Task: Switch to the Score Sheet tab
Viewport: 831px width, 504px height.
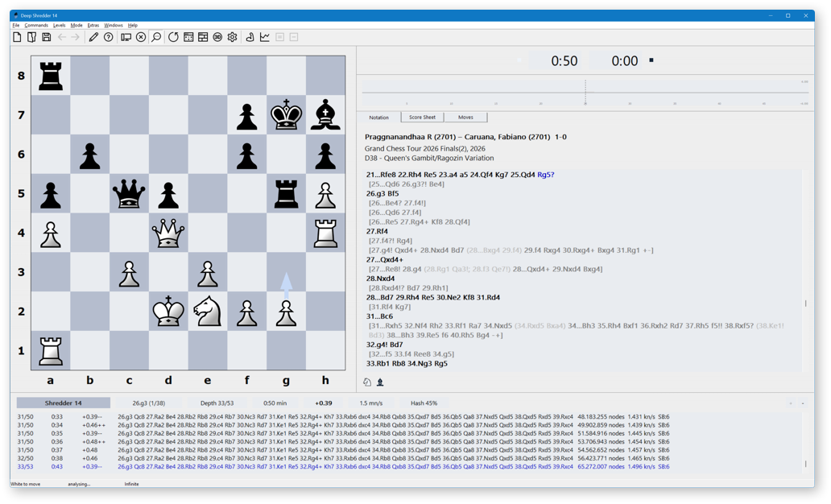Action: pos(423,117)
